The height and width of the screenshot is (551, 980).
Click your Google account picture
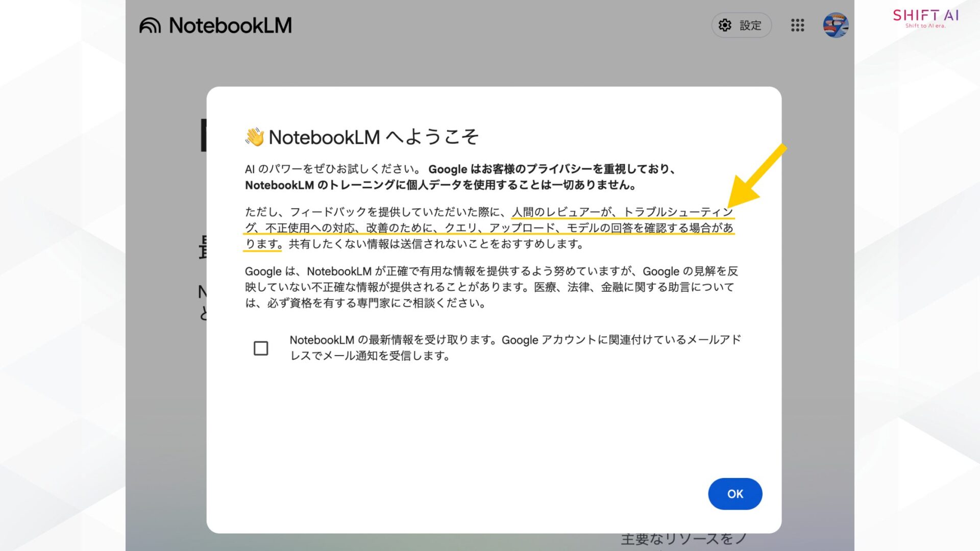coord(835,25)
